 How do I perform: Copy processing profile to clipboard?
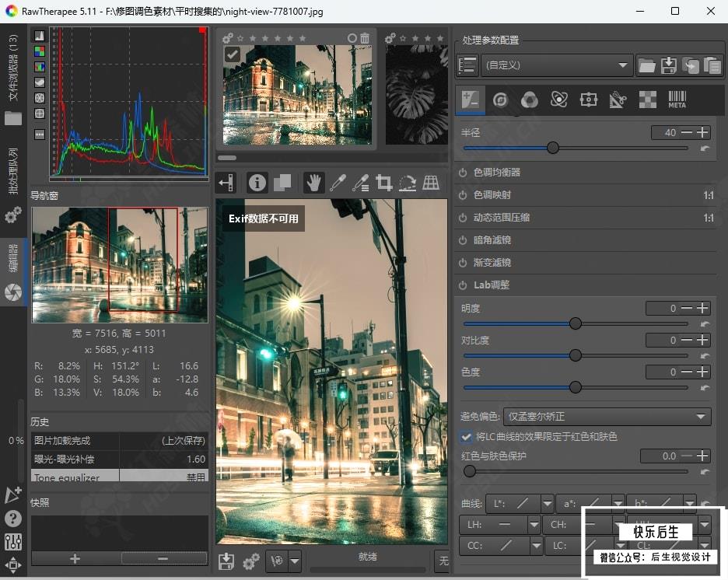click(x=691, y=65)
